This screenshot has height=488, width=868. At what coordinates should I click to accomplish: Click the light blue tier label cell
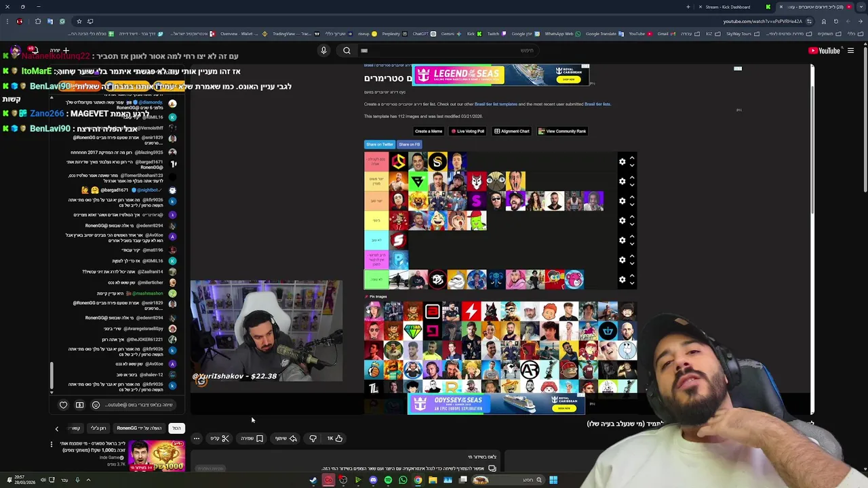pyautogui.click(x=376, y=240)
